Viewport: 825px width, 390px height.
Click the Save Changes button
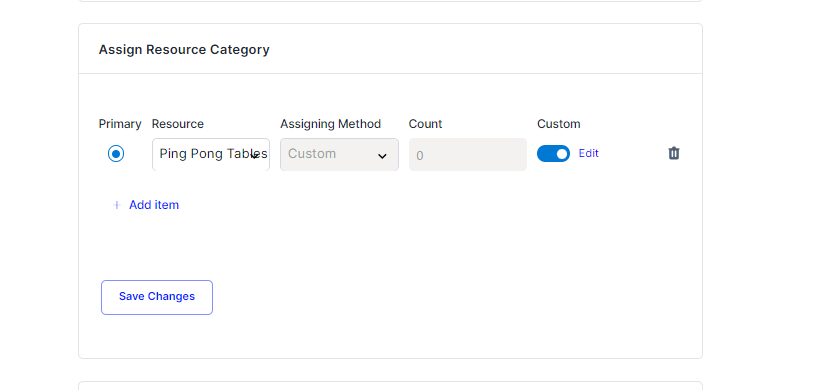click(157, 297)
